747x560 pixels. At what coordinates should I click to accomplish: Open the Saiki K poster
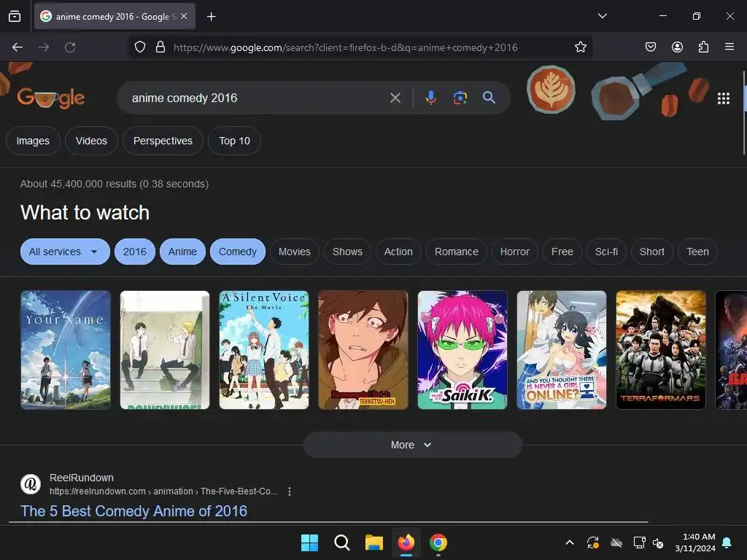pos(462,350)
